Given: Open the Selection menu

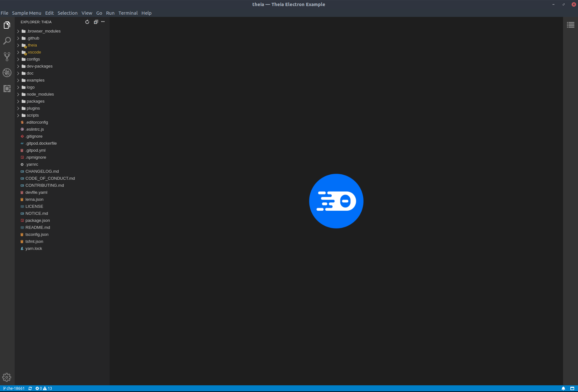Looking at the screenshot, I should point(68,13).
